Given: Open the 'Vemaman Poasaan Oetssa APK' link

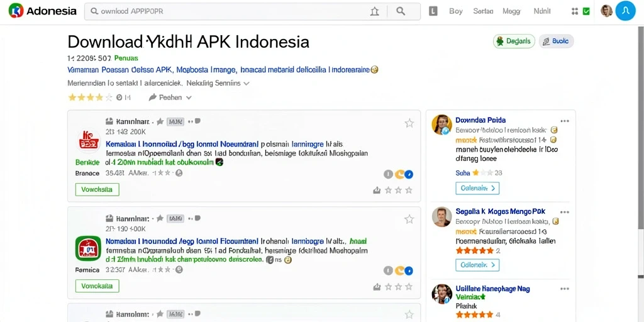Looking at the screenshot, I should (120, 70).
